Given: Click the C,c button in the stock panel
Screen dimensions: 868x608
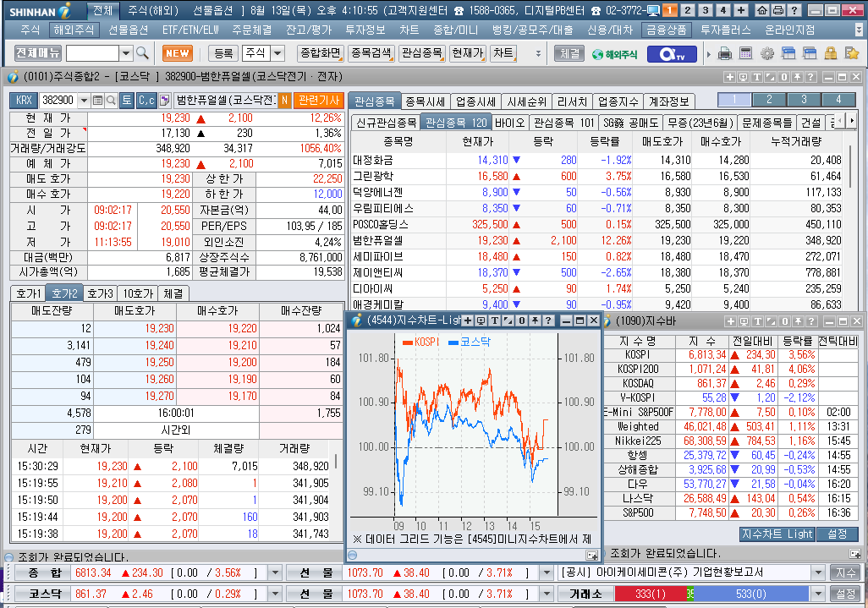Looking at the screenshot, I should [x=146, y=100].
